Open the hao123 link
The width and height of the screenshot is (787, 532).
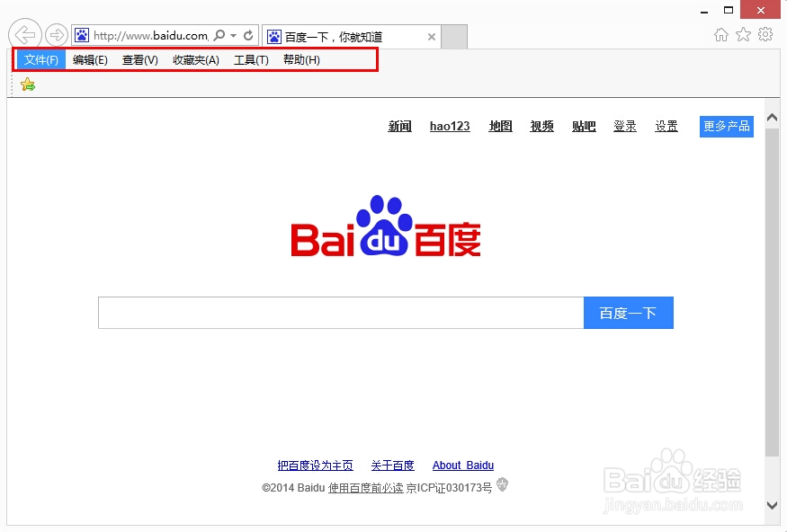pos(450,127)
